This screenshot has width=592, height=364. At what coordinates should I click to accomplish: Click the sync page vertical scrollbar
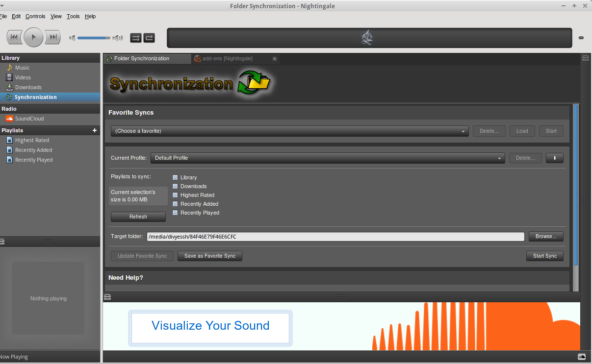(576, 185)
